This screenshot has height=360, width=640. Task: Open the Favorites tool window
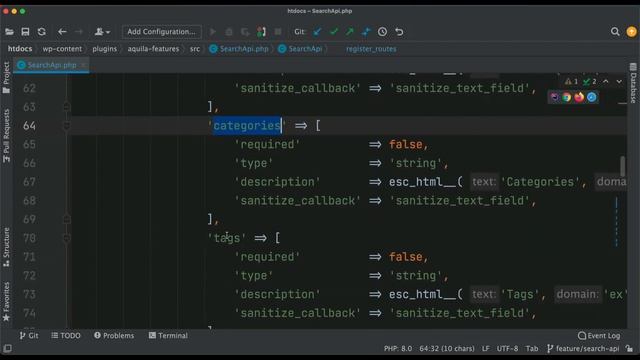pyautogui.click(x=6, y=302)
